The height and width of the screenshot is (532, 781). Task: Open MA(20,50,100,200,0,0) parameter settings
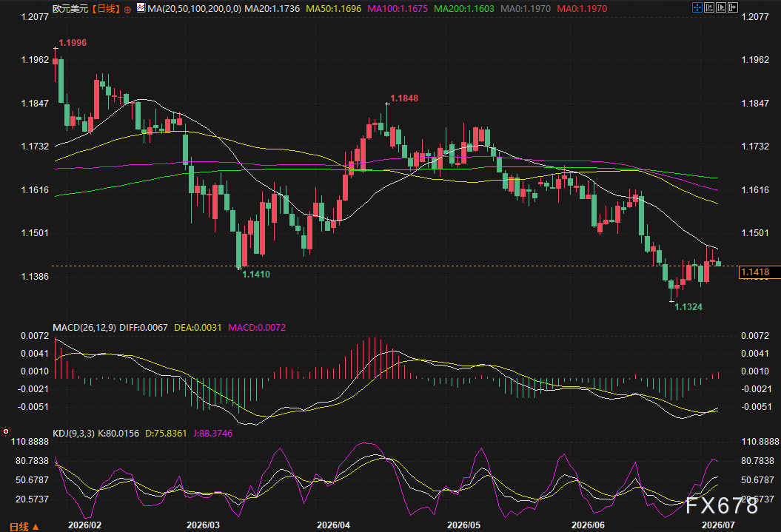click(x=194, y=8)
